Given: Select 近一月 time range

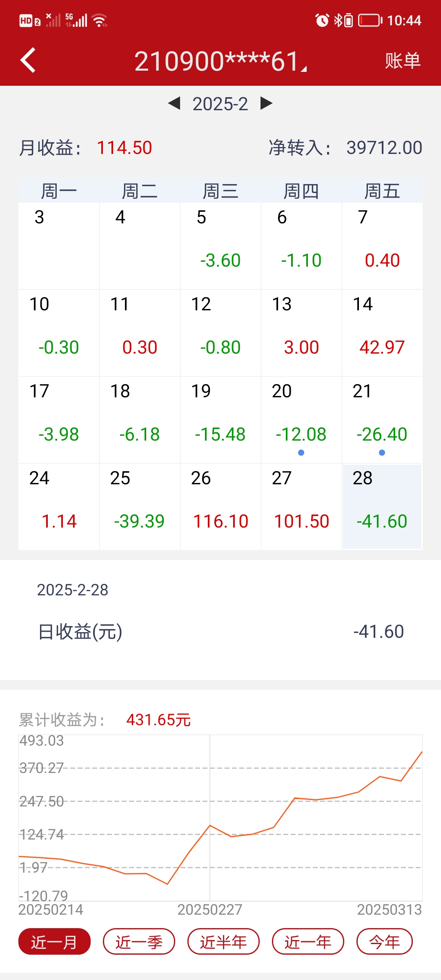Looking at the screenshot, I should coord(54,942).
